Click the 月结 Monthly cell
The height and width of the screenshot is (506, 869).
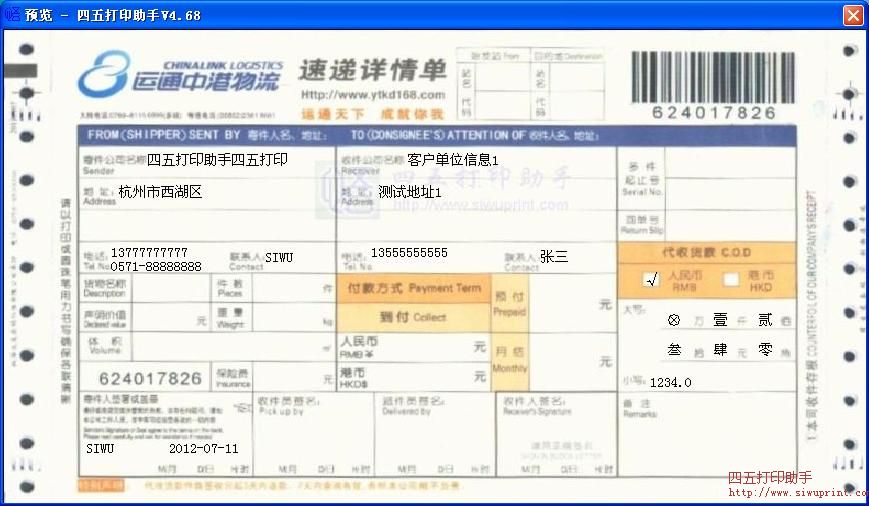509,360
